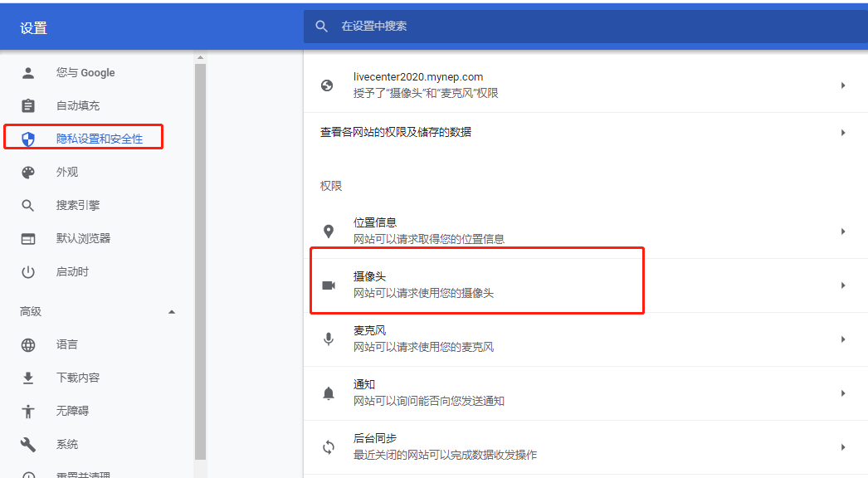Select the 自动填充 autofill icon
Screen dimensions: 868x478
click(27, 105)
